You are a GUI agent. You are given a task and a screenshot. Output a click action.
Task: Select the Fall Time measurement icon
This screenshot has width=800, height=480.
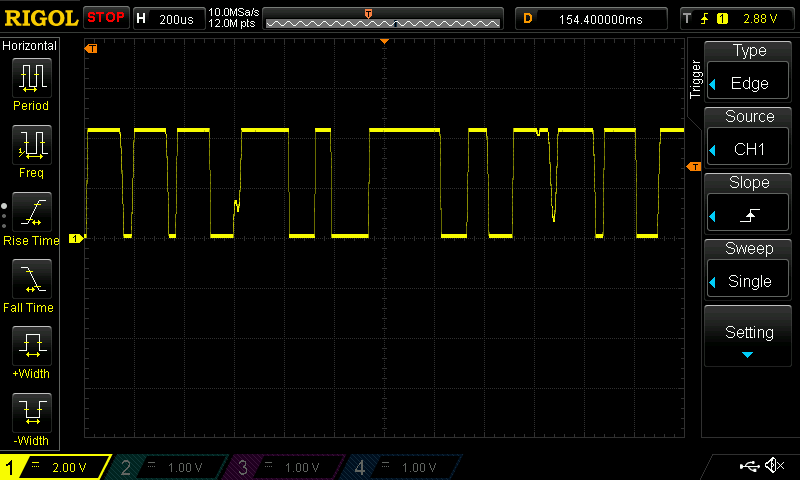32,279
